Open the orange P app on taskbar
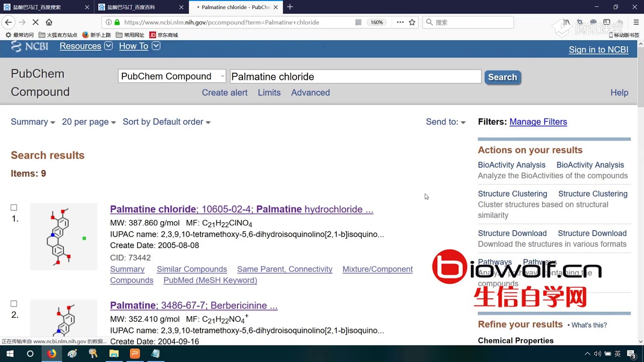The width and height of the screenshot is (644, 362). click(134, 353)
